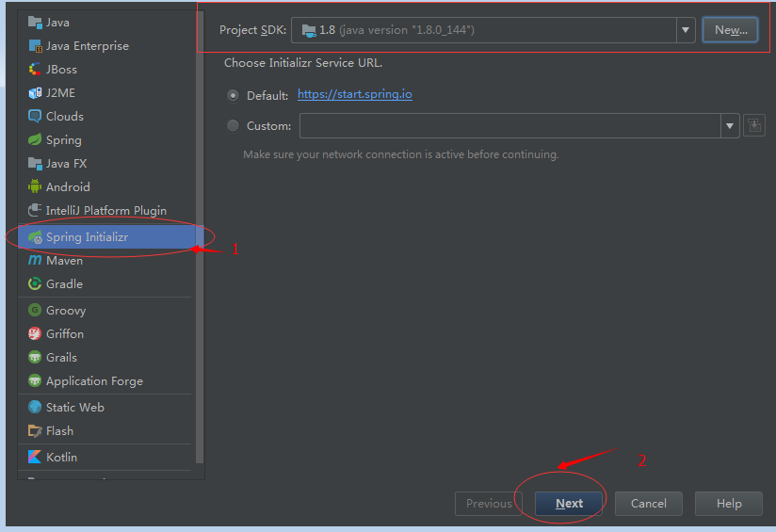Click the Gradle icon
Viewport: 776px width, 532px height.
pyautogui.click(x=35, y=283)
